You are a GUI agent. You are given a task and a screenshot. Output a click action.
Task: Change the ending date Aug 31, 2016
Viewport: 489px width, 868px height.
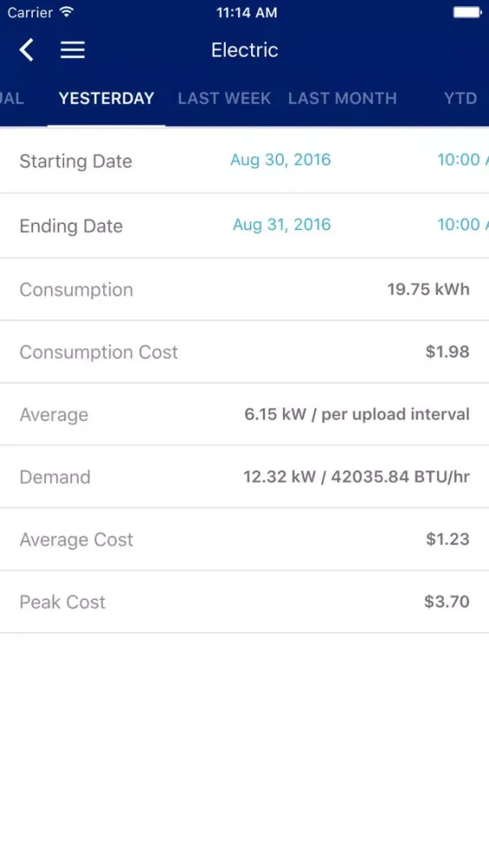pyautogui.click(x=281, y=224)
